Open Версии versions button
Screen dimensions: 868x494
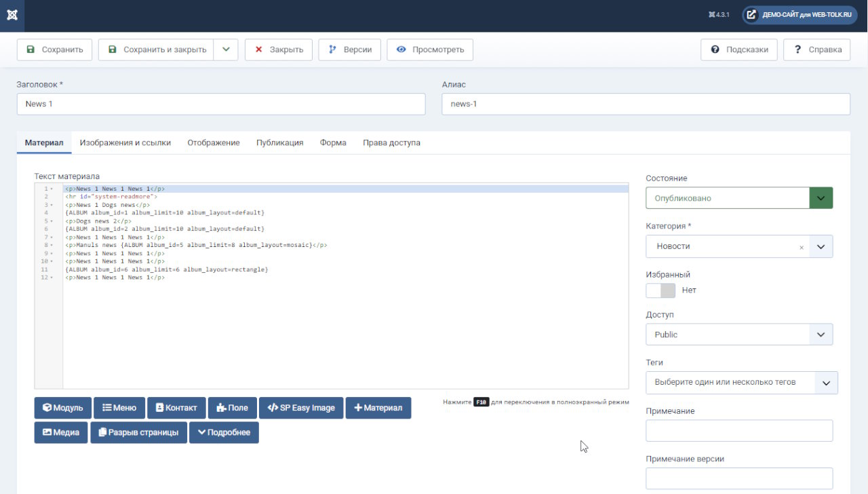tap(350, 50)
